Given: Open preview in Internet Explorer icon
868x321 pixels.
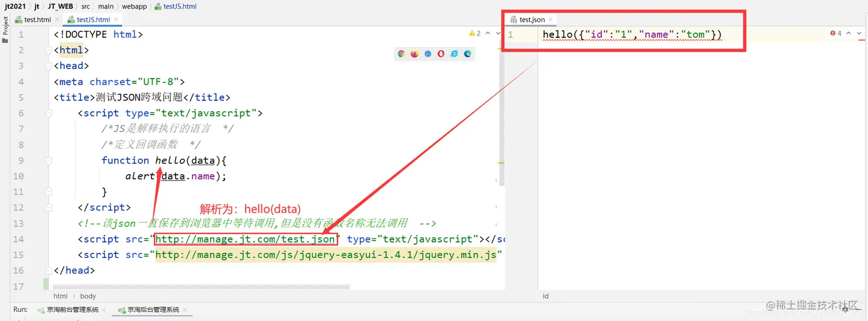Looking at the screenshot, I should point(454,54).
